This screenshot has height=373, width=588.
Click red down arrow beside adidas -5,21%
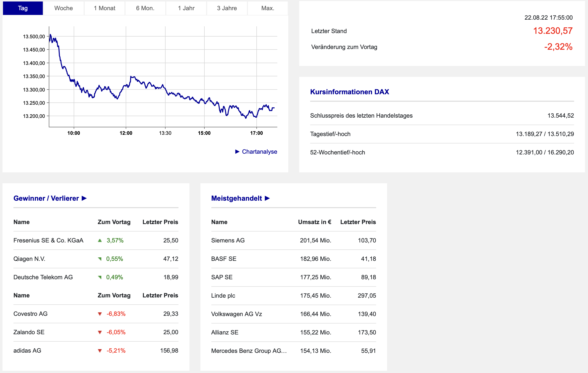click(x=100, y=351)
